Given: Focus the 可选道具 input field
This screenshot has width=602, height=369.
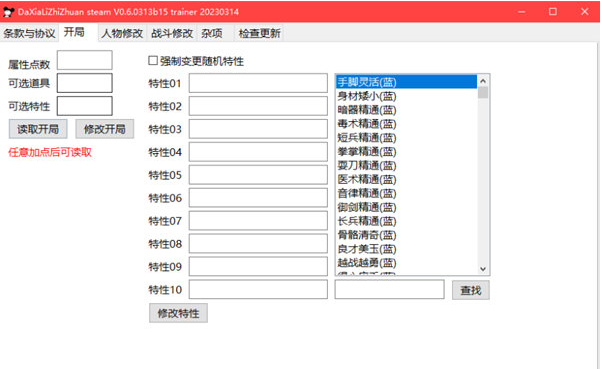Looking at the screenshot, I should (x=84, y=83).
